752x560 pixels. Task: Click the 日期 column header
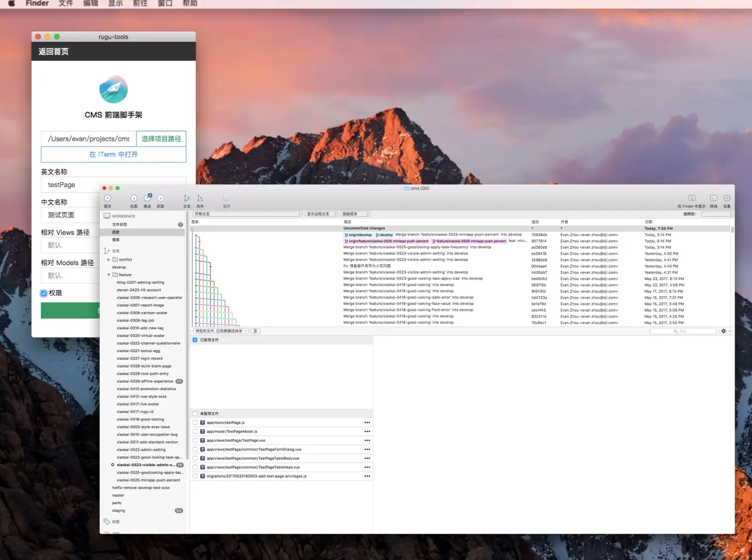[x=648, y=222]
